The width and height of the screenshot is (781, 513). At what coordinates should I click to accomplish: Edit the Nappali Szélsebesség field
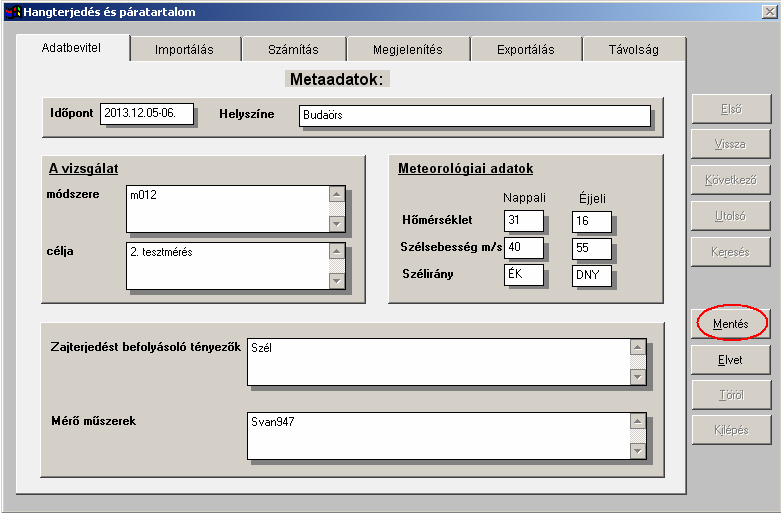click(x=523, y=248)
